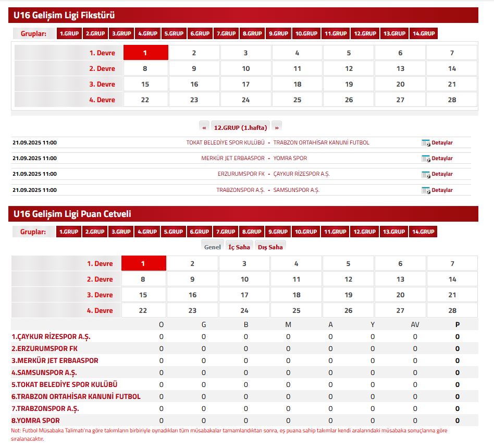Open Trabzon Ortahisar Kanuni Futbol fixture link
494x448 pixels.
321,142
